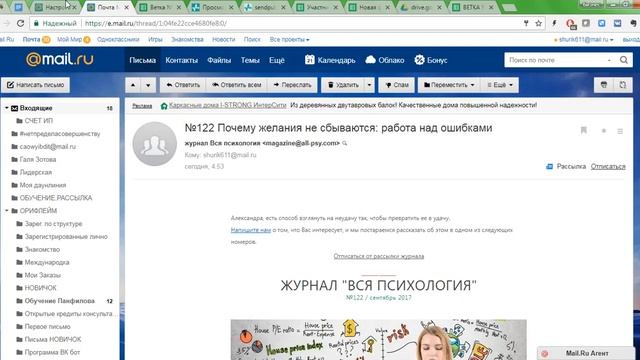
Task: Expand Все проекты dropdown
Action: pos(289,40)
